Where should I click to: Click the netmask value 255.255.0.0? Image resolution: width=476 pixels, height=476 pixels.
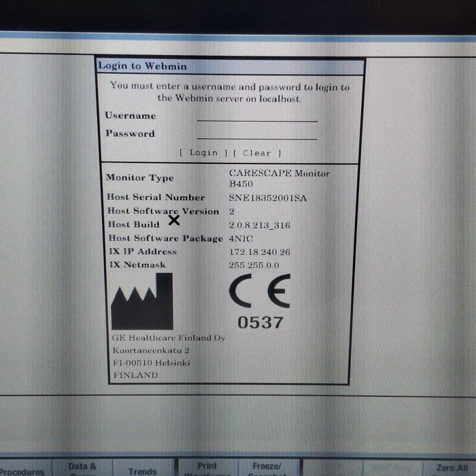[254, 265]
